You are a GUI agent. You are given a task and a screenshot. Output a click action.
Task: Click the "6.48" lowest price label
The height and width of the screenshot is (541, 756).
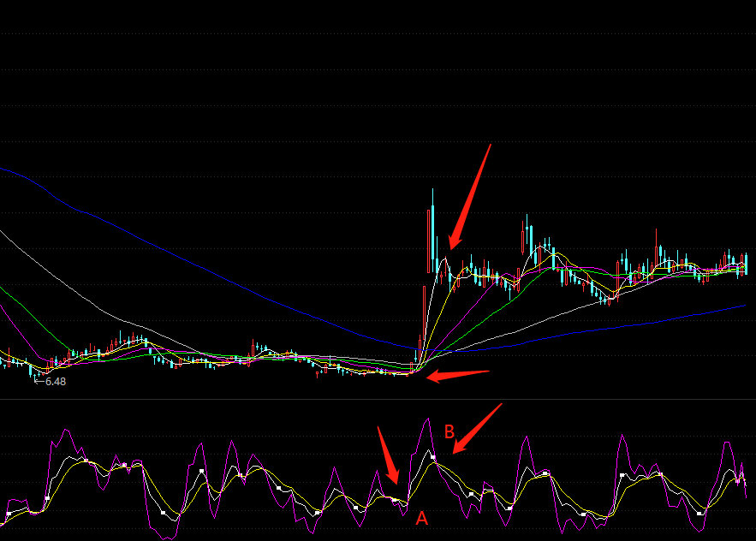tap(56, 382)
